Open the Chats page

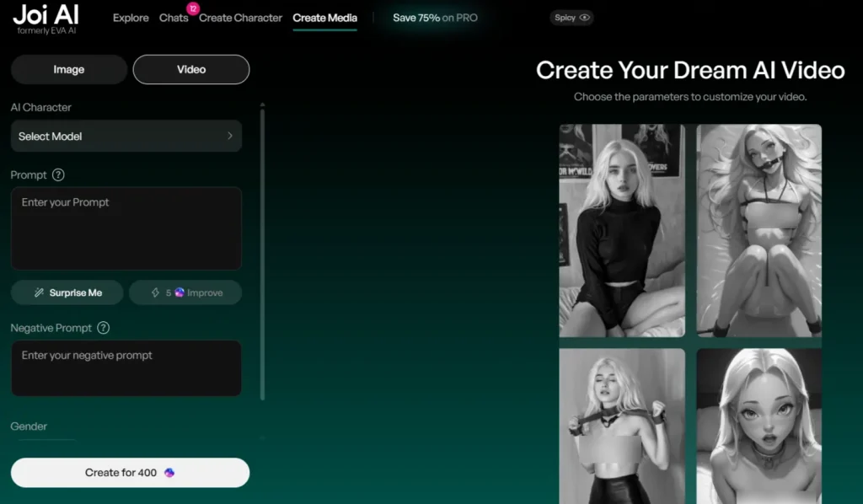click(174, 18)
